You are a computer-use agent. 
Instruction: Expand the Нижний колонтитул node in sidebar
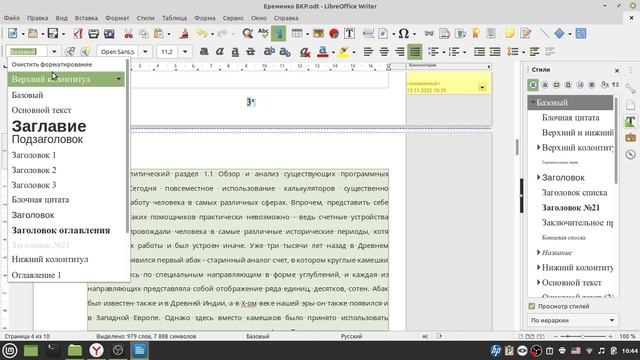(x=538, y=267)
